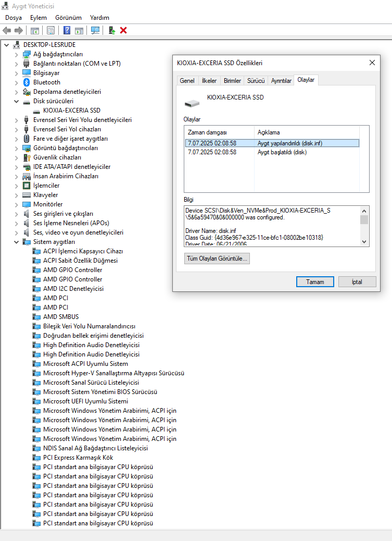
Task: Select KIOXIA-EXCERIA SSD in the device tree
Action: point(72,110)
